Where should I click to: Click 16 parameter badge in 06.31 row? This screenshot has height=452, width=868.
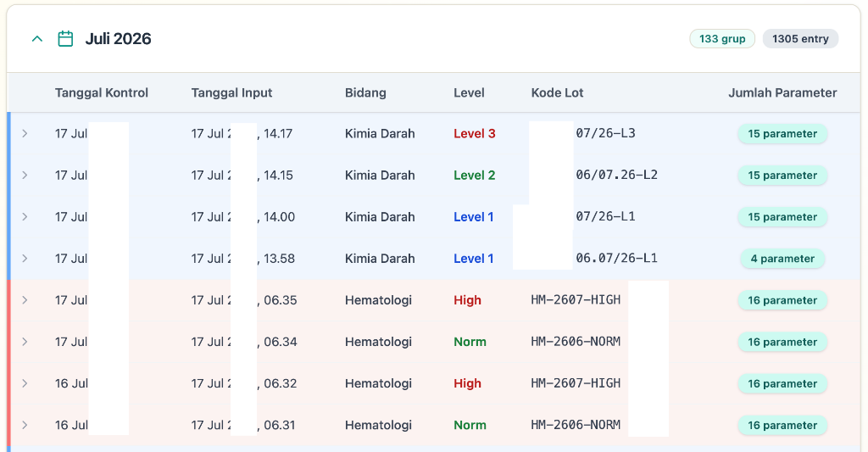(782, 426)
